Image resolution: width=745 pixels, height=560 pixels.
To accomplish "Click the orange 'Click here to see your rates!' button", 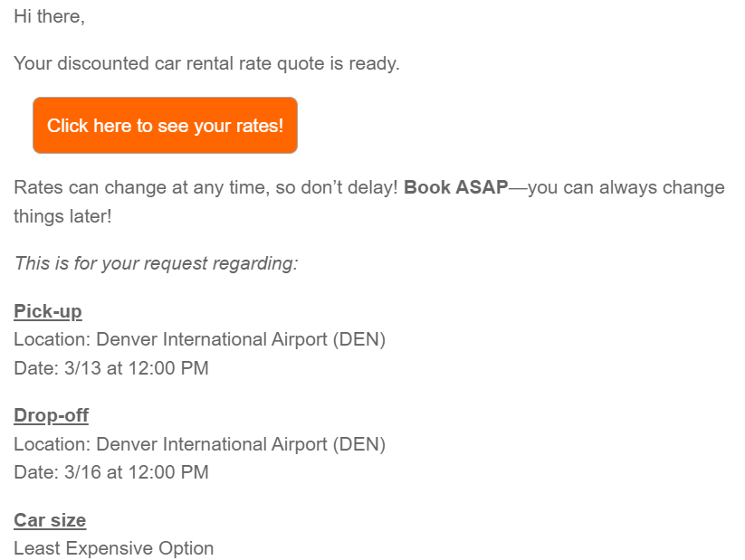I will point(165,126).
